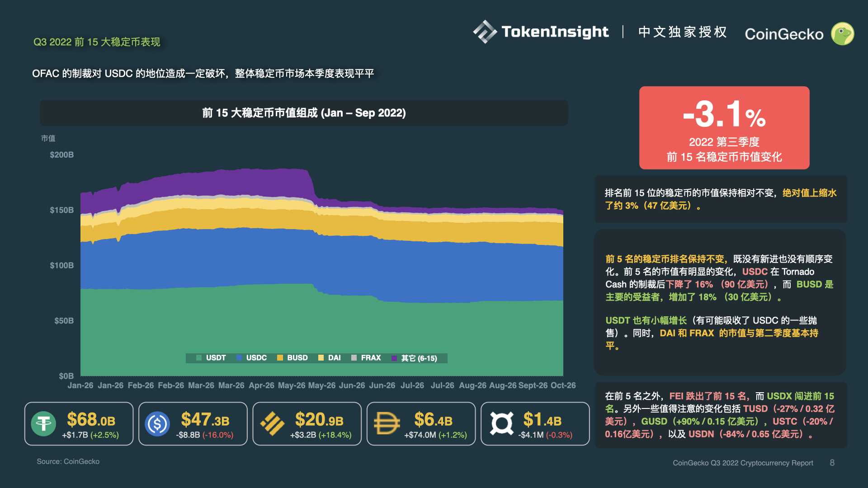Image resolution: width=868 pixels, height=488 pixels.
Task: Click the BUSD Binance coin icon
Action: 272,424
